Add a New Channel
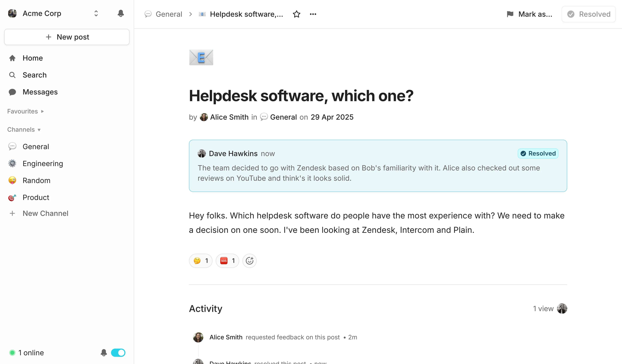The image size is (622, 364). point(45,213)
